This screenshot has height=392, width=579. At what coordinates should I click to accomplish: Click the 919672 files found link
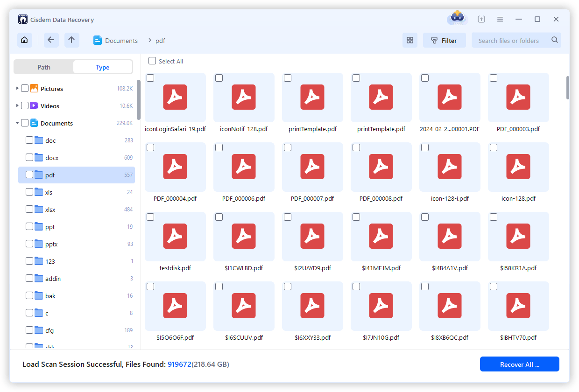[179, 364]
